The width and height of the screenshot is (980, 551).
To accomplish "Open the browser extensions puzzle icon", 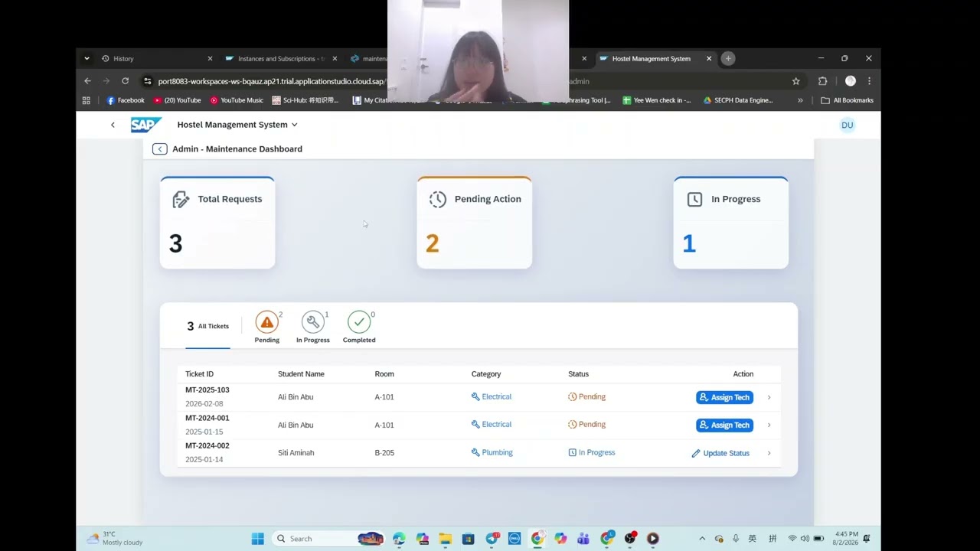I will tap(822, 81).
